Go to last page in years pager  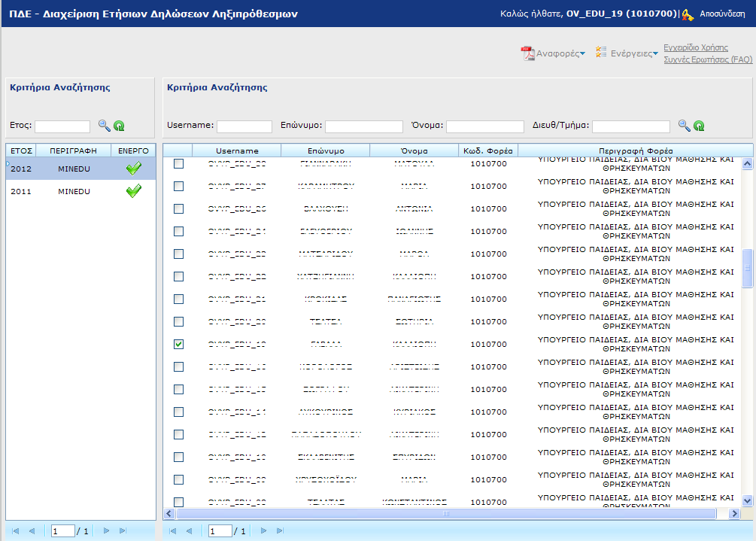(x=123, y=531)
